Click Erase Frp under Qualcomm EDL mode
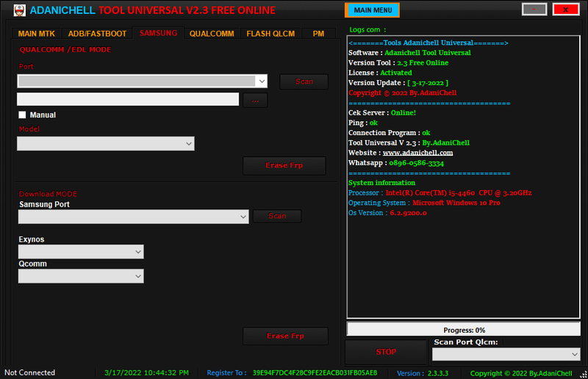 coord(284,165)
